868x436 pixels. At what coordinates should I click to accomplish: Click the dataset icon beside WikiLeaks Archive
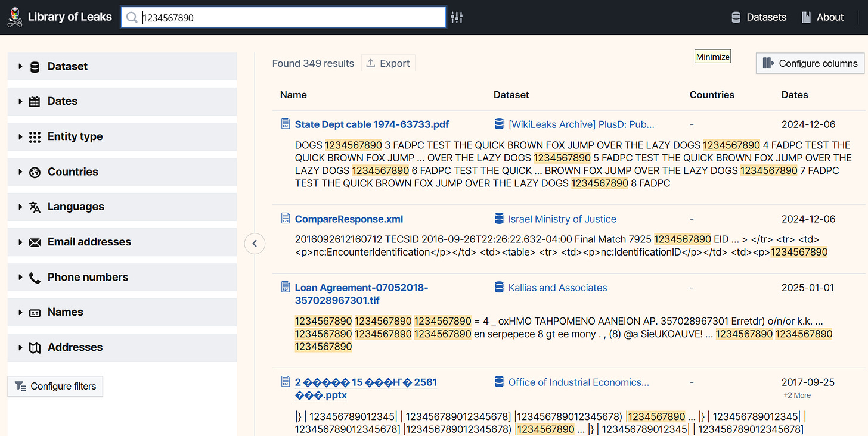point(500,124)
